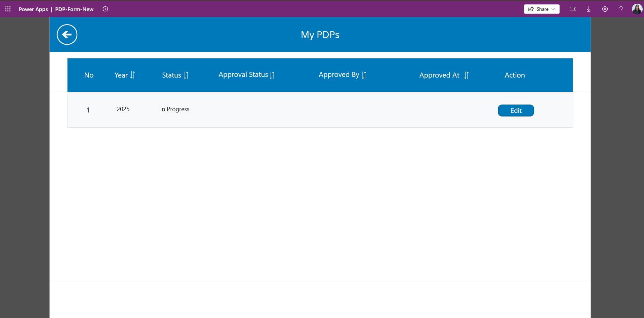This screenshot has height=318, width=644.
Task: Sort by Approval Status arrows
Action: (272, 75)
